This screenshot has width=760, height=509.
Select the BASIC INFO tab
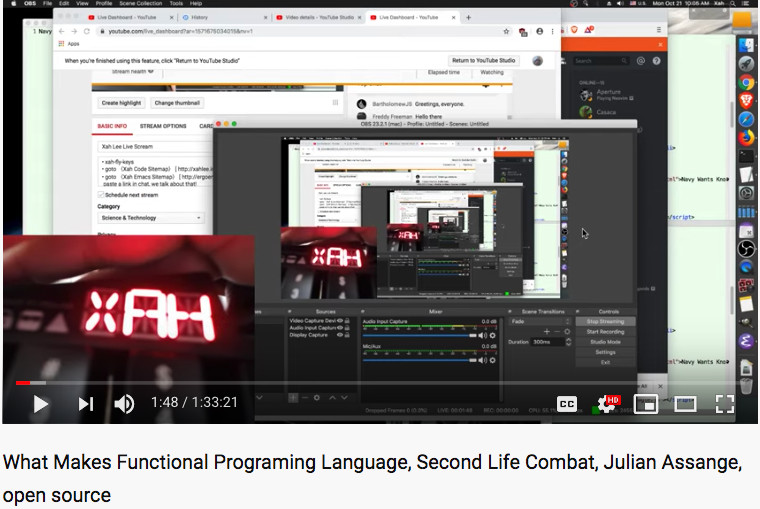coord(112,126)
